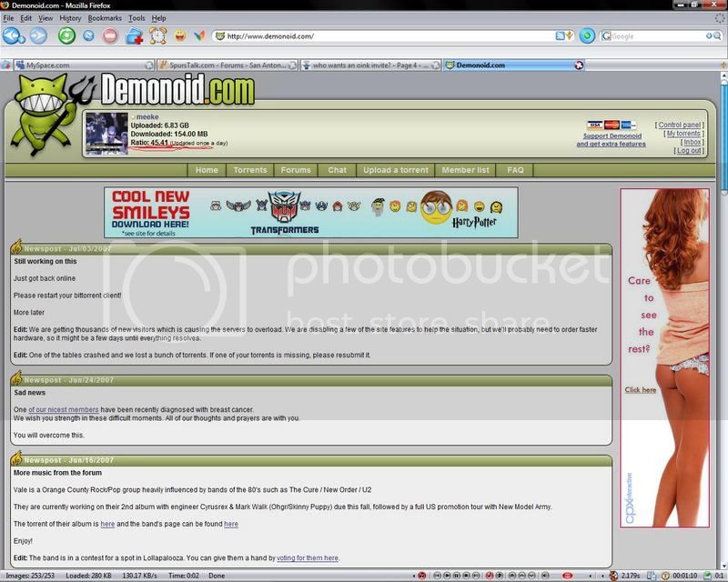Close the Demonoid.com tab
This screenshot has width=728, height=582.
click(579, 65)
